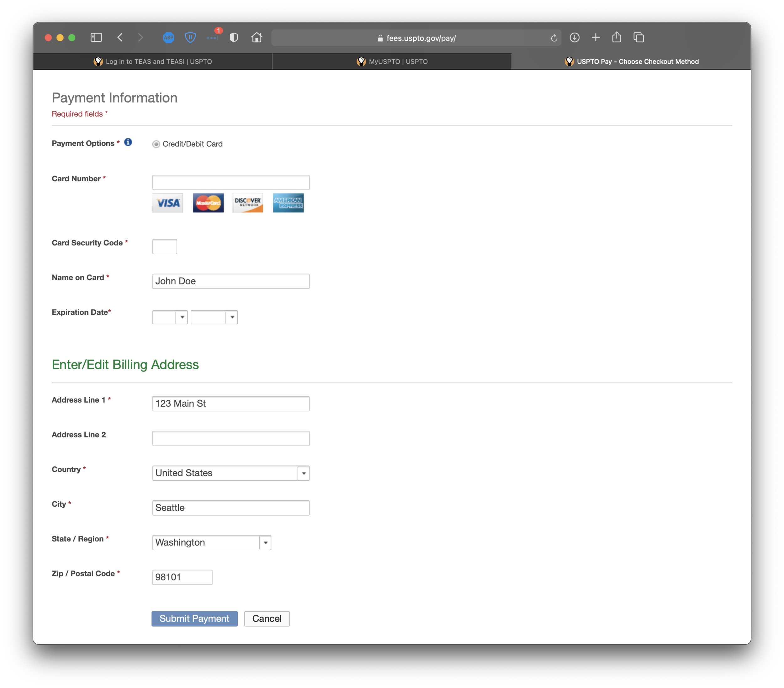Click the Address Line 1 field
This screenshot has height=688, width=784.
pyautogui.click(x=231, y=404)
